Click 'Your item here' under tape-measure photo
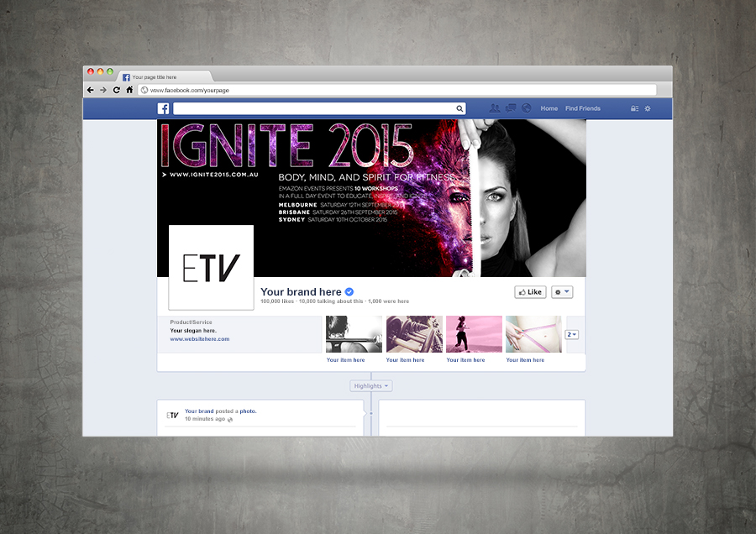Image resolution: width=756 pixels, height=534 pixels. [x=525, y=360]
